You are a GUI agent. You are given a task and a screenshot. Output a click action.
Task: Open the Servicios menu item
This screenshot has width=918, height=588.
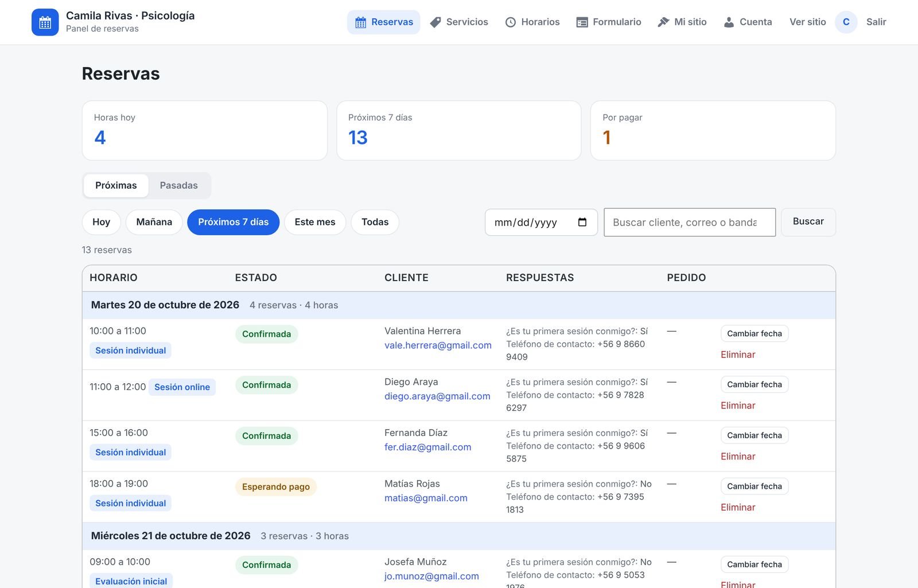point(459,22)
